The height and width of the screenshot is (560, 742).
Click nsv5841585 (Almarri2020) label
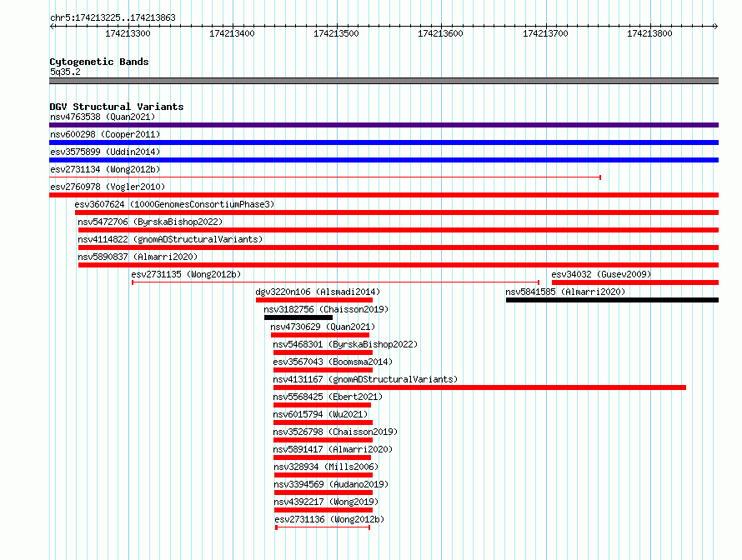(x=565, y=292)
